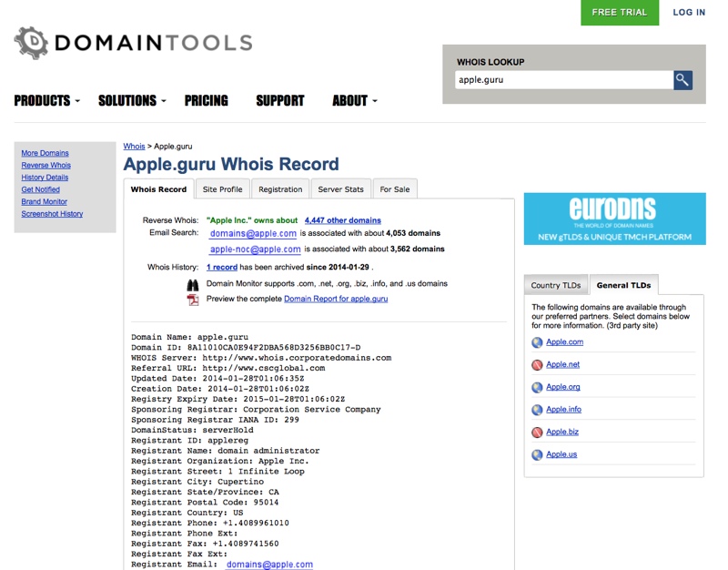Image resolution: width=728 pixels, height=570 pixels.
Task: Click the Free Trial button
Action: point(620,13)
